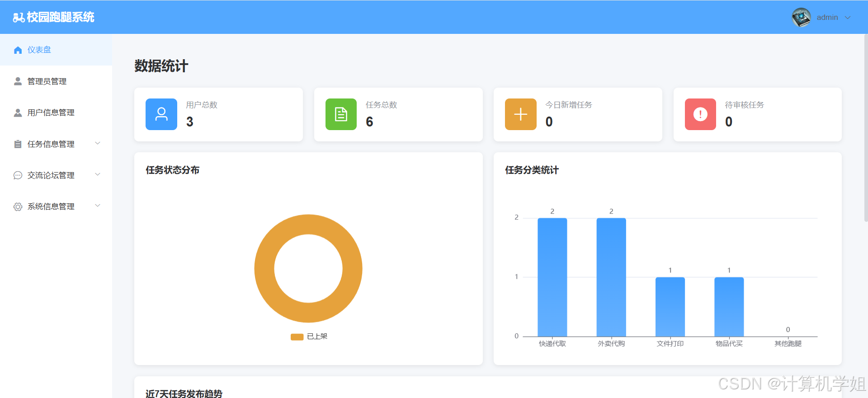Viewport: 868px width, 398px height.
Task: Click the home icon beside 仪表盘
Action: (x=18, y=50)
